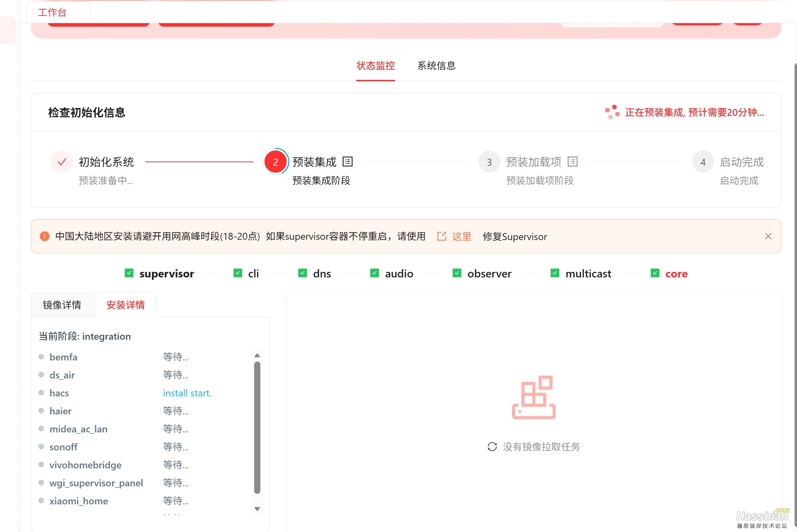Click the 检查初始化信息 heading
Viewport: 797px width, 532px height.
pyautogui.click(x=87, y=112)
